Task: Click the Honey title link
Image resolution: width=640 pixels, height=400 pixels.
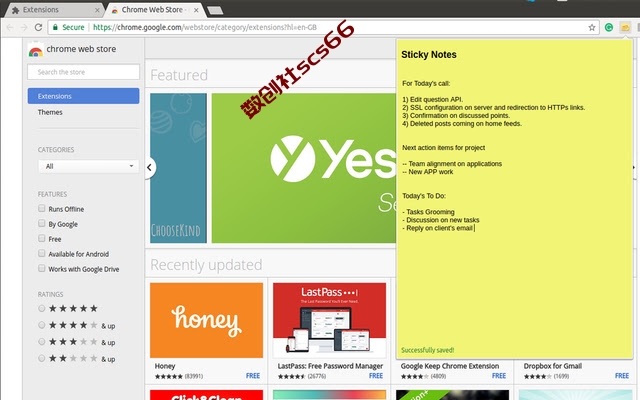Action: click(165, 366)
